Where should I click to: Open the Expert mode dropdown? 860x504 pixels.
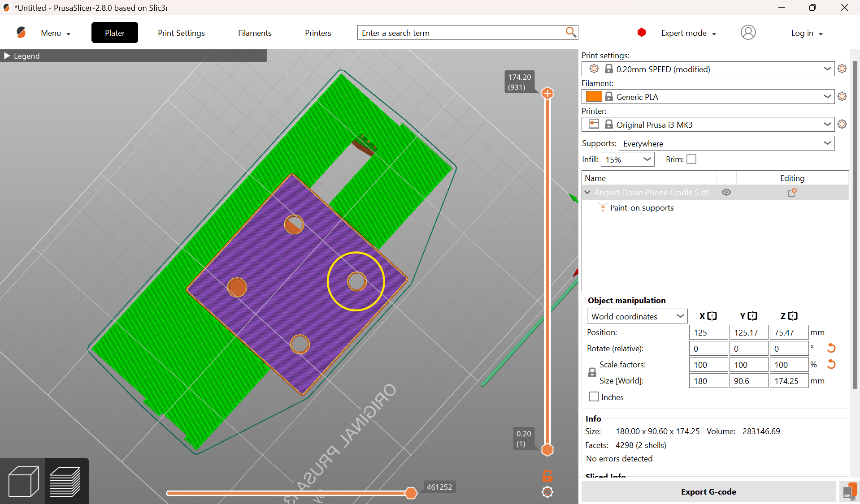(688, 33)
